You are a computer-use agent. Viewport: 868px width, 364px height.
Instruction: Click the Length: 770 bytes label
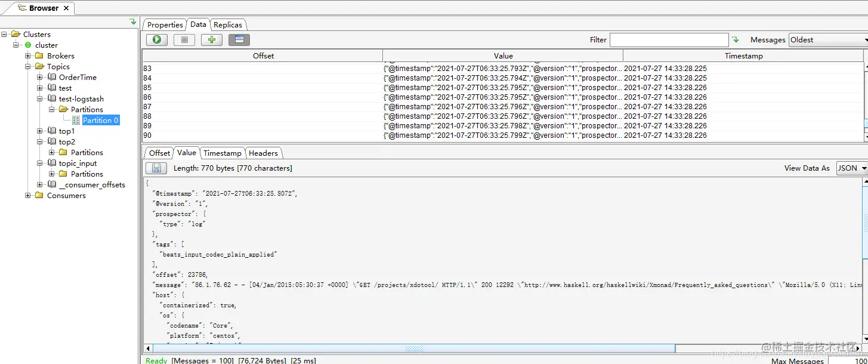[233, 168]
